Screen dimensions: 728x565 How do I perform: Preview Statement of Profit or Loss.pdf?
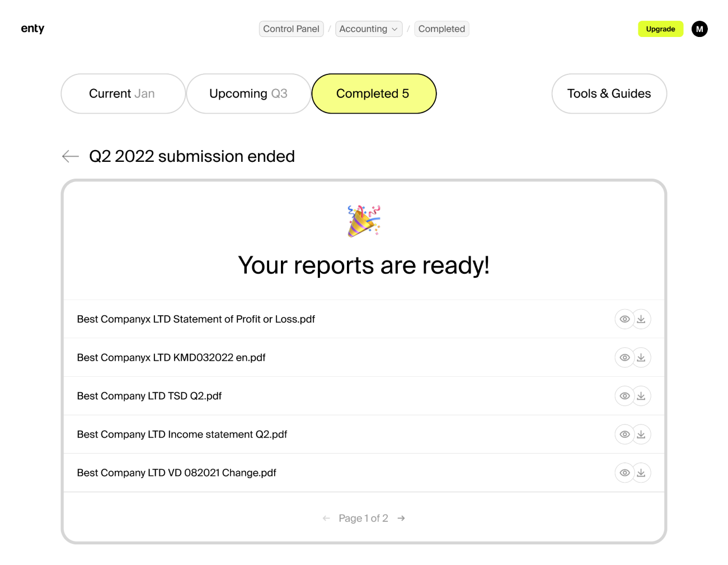(x=624, y=319)
